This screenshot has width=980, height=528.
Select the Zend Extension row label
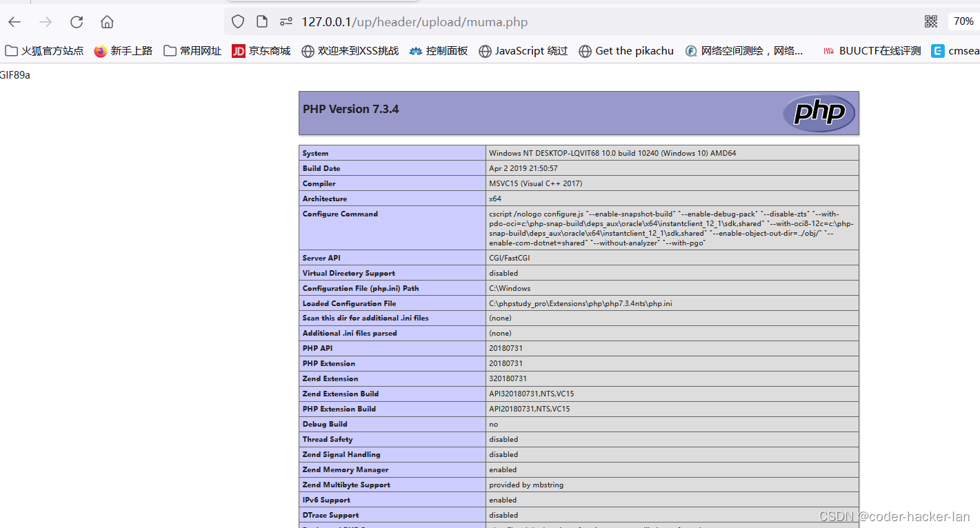[330, 378]
